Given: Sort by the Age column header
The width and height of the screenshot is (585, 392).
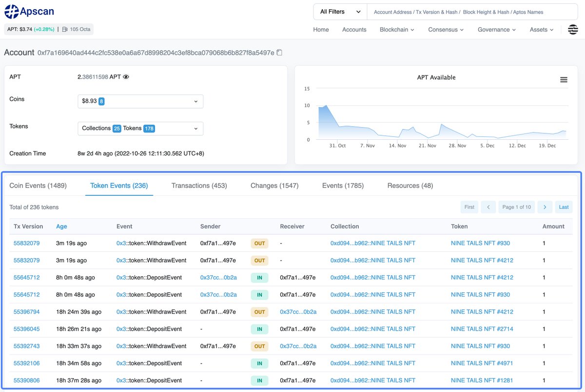Looking at the screenshot, I should (x=61, y=226).
